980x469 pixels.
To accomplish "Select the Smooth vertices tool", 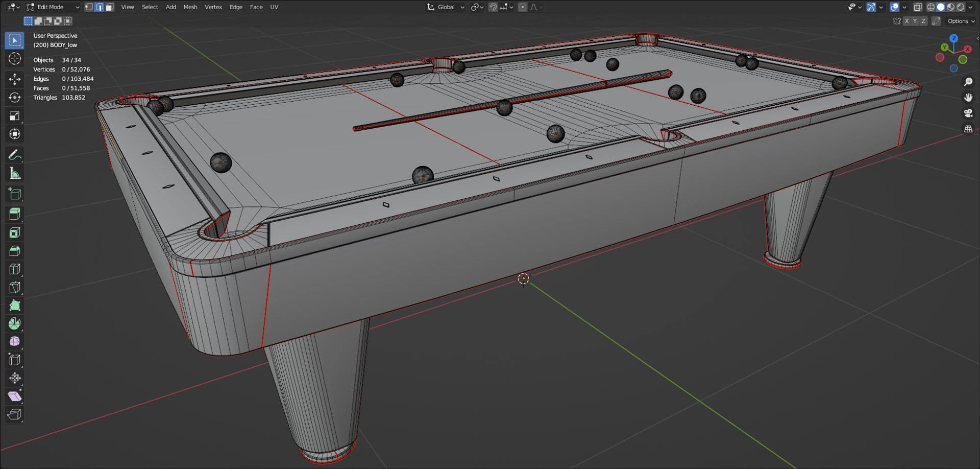I will [14, 341].
